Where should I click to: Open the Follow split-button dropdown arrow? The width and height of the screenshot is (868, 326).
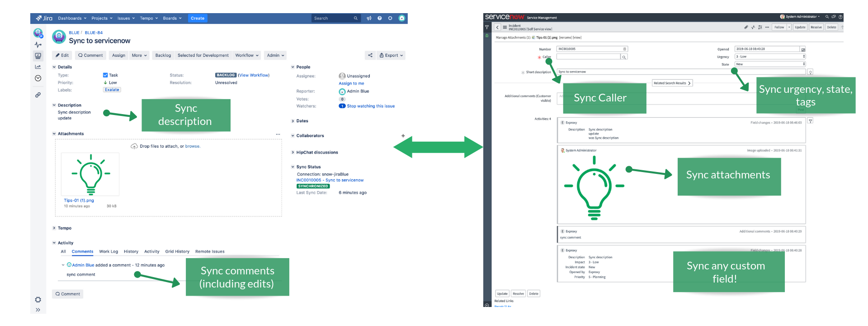[x=789, y=27]
